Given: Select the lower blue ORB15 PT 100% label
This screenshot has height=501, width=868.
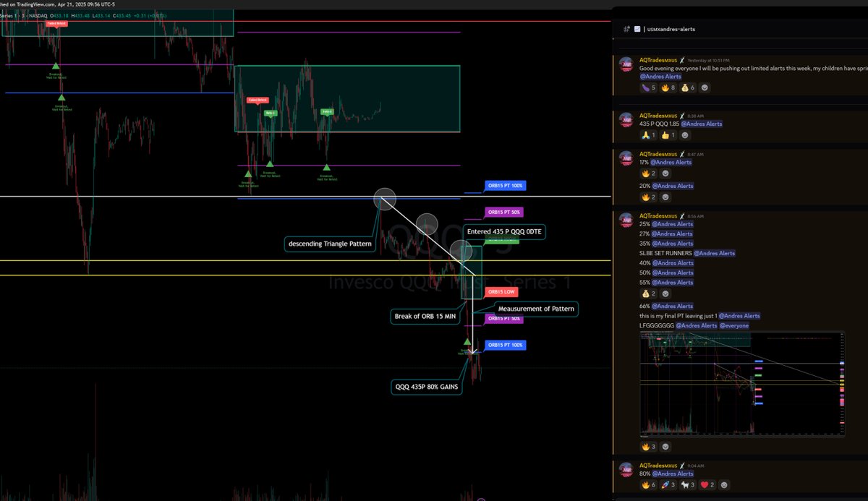Looking at the screenshot, I should pos(506,345).
